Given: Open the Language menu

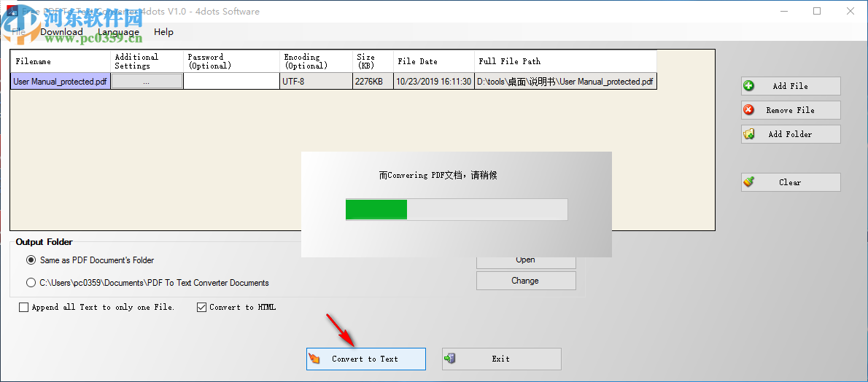Looking at the screenshot, I should click(x=118, y=32).
